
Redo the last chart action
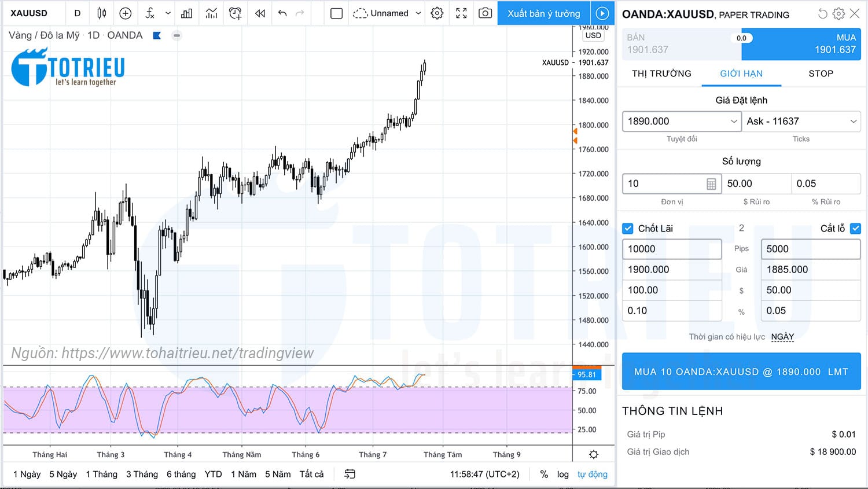(x=300, y=13)
